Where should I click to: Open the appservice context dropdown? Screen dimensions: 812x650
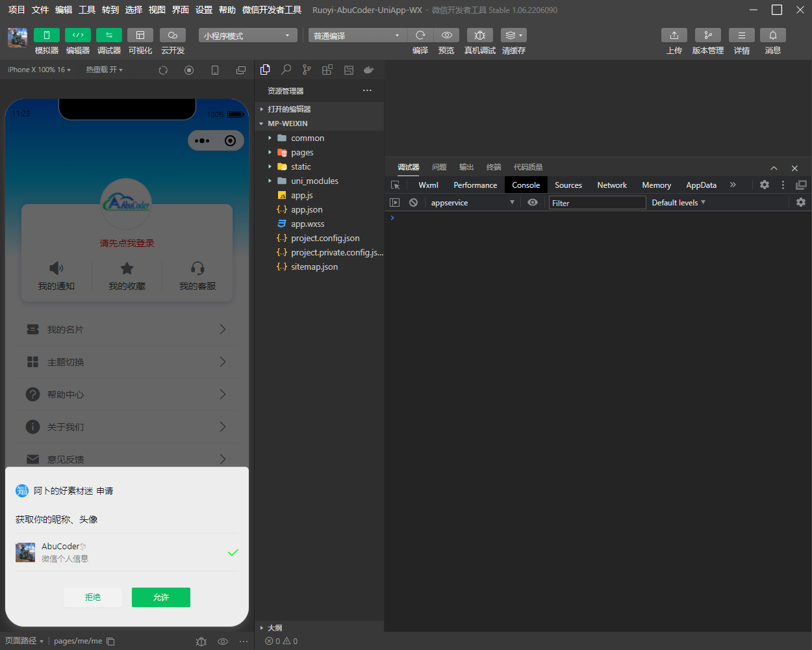click(x=472, y=202)
